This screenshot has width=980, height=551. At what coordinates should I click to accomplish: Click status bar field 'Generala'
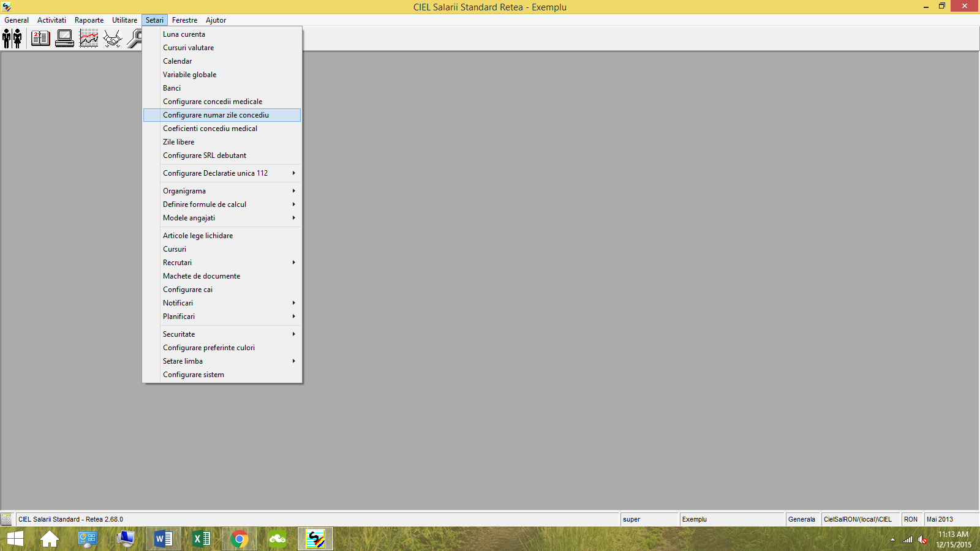(802, 519)
